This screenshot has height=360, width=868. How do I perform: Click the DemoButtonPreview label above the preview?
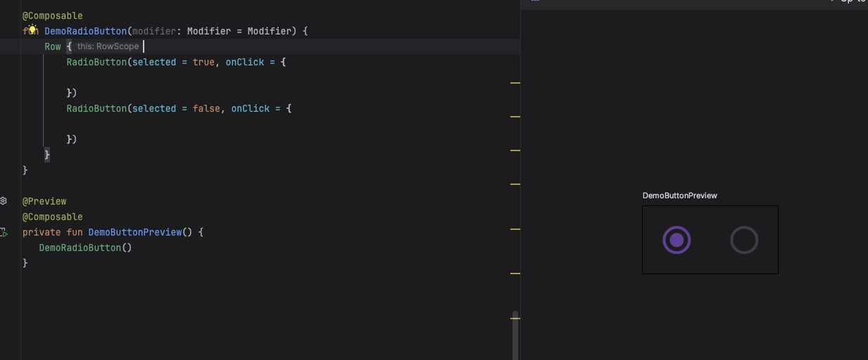click(679, 195)
